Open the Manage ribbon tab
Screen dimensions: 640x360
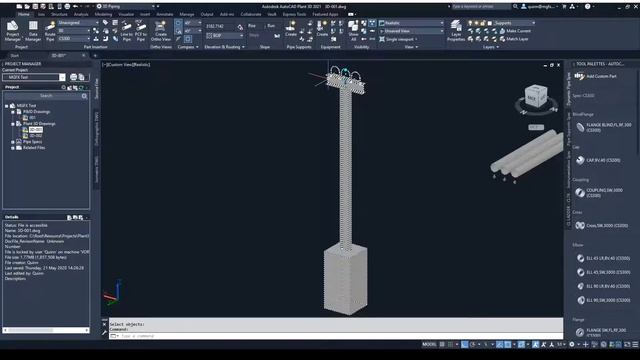tap(187, 14)
